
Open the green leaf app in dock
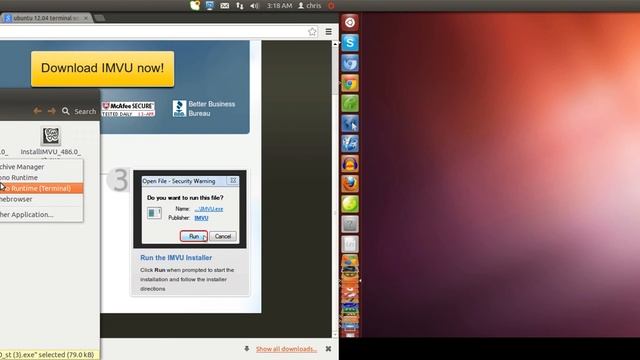pyautogui.click(x=350, y=103)
